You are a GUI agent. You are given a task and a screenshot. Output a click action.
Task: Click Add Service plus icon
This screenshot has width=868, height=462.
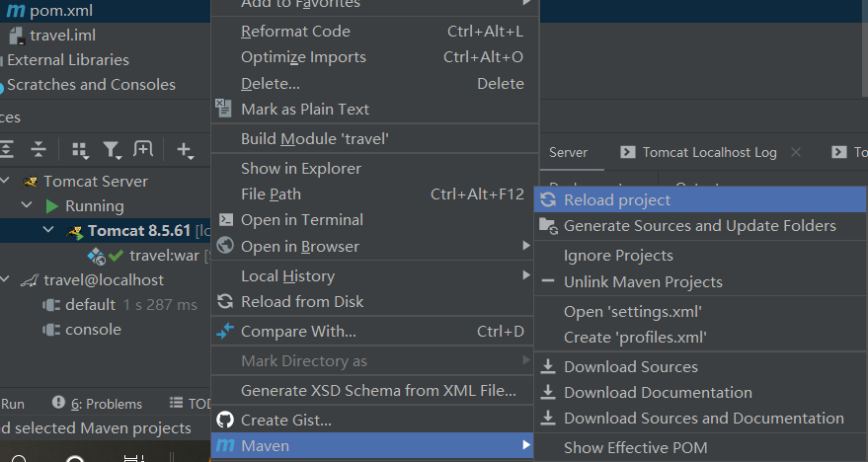pos(185,150)
